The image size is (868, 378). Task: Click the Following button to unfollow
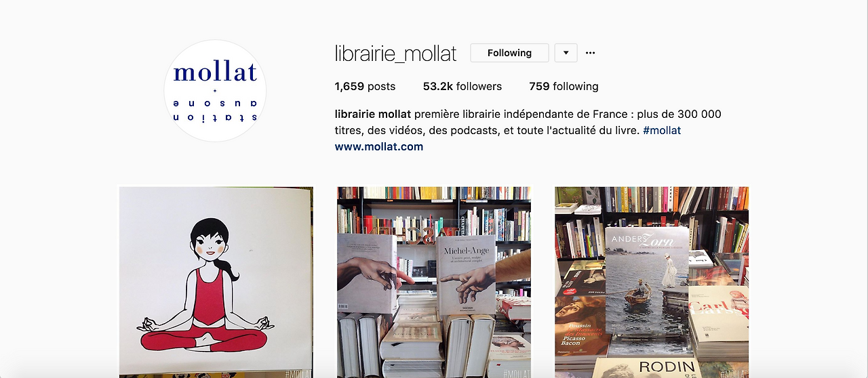coord(509,53)
